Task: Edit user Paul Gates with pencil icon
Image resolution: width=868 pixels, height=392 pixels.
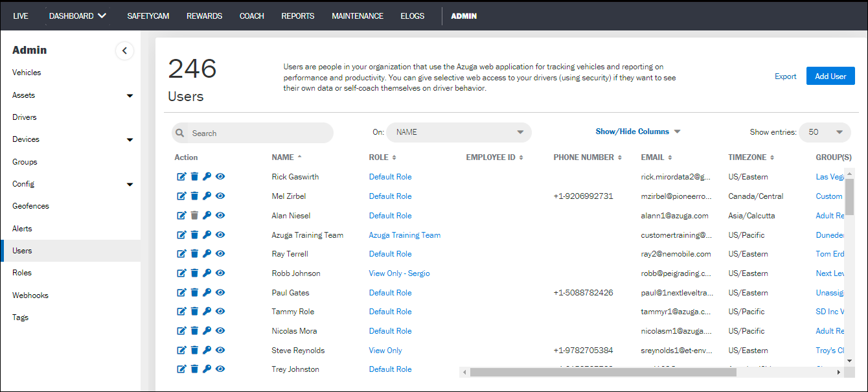Action: 181,293
